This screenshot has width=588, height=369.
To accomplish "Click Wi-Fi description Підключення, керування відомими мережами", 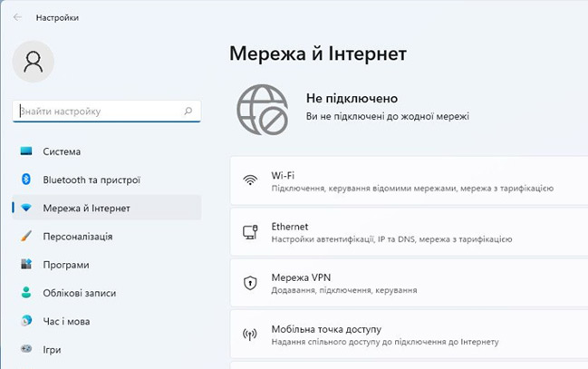I will (x=412, y=188).
